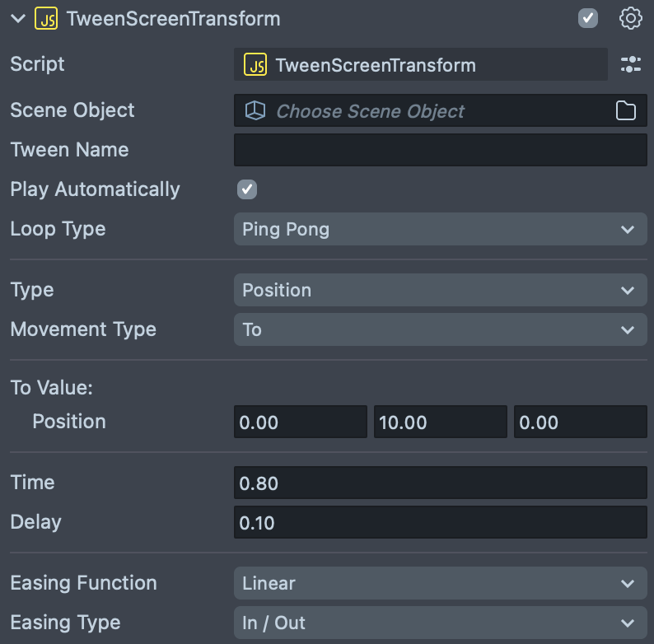This screenshot has height=644, width=654.
Task: Click the script options sliders icon
Action: (x=630, y=65)
